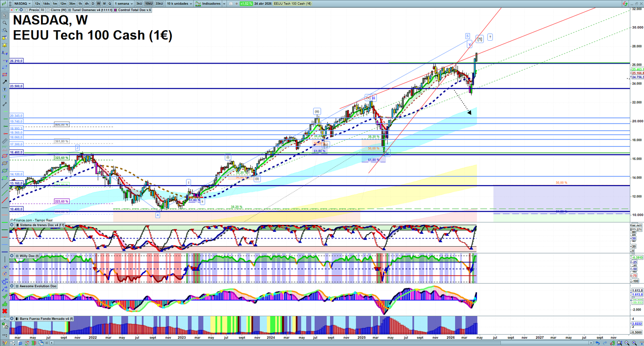
Task: Close the Willy Doc (t) indicator panel
Action: pos(12,256)
